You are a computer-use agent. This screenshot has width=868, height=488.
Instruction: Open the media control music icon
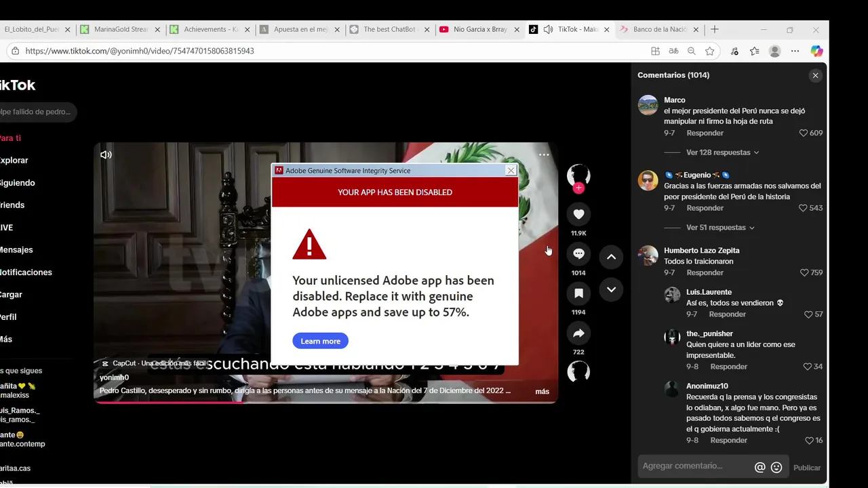[734, 51]
